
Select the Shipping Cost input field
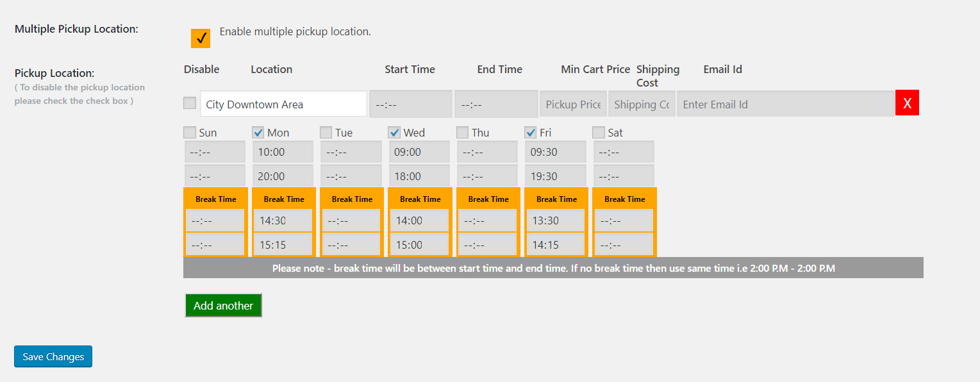642,104
